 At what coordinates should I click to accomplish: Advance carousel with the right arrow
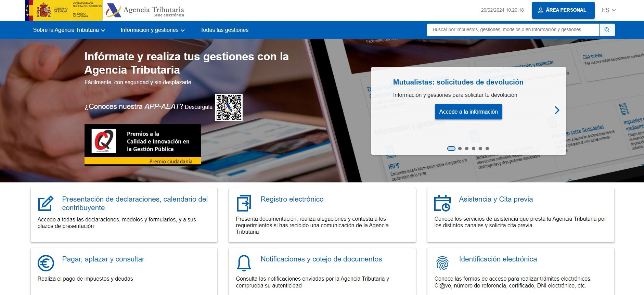tap(557, 110)
